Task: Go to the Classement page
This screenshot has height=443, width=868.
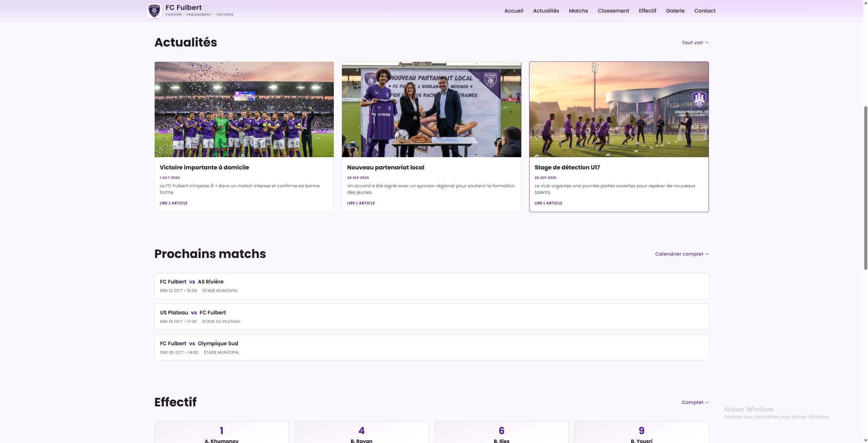Action: [x=613, y=11]
